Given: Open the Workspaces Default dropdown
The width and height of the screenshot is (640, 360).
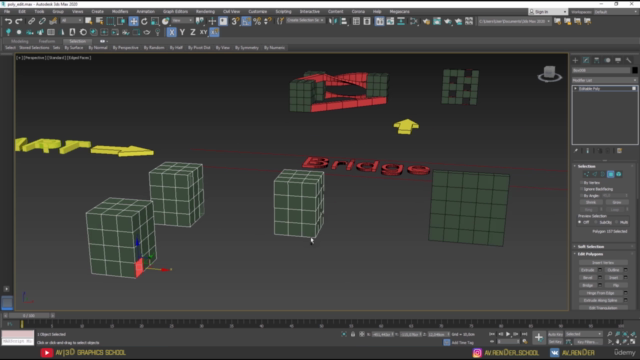Looking at the screenshot, I should coord(616,12).
